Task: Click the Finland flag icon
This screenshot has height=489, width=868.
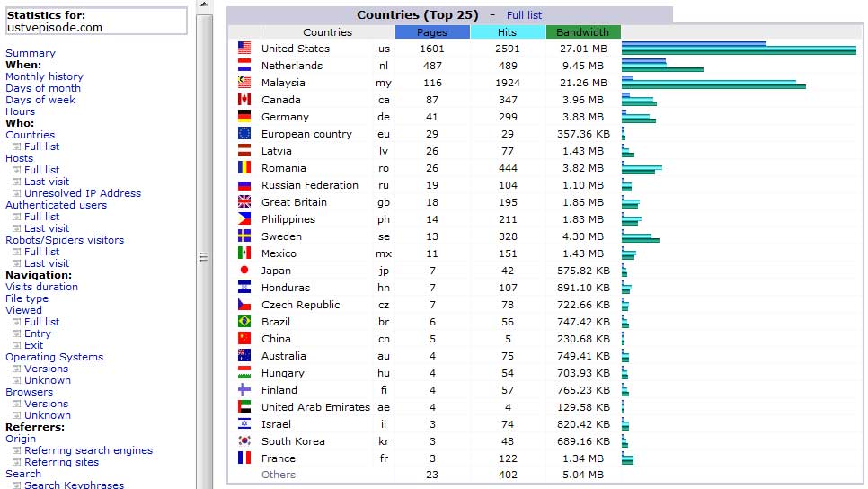Action: click(244, 390)
